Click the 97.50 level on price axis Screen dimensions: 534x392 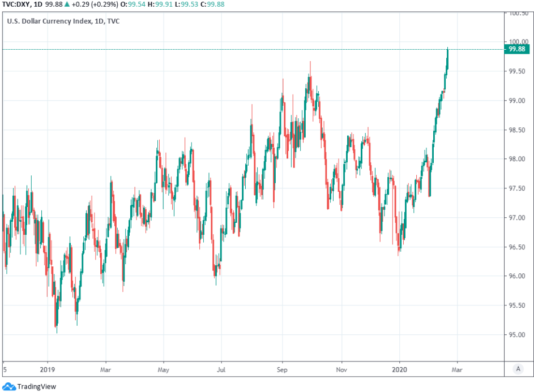(517, 188)
